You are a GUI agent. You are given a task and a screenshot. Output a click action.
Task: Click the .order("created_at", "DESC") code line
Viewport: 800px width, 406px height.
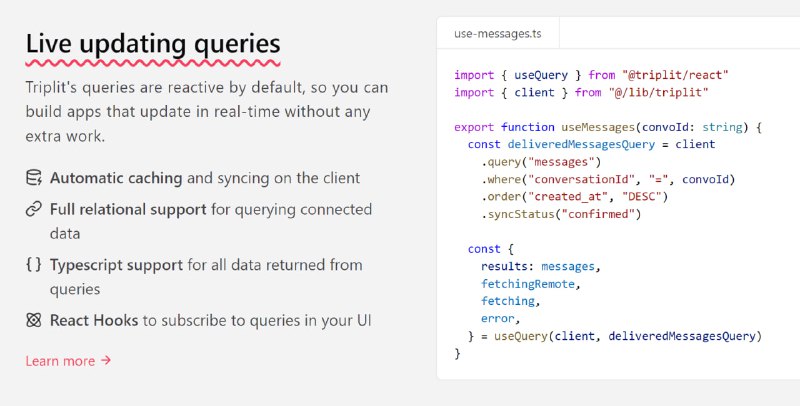tap(574, 196)
